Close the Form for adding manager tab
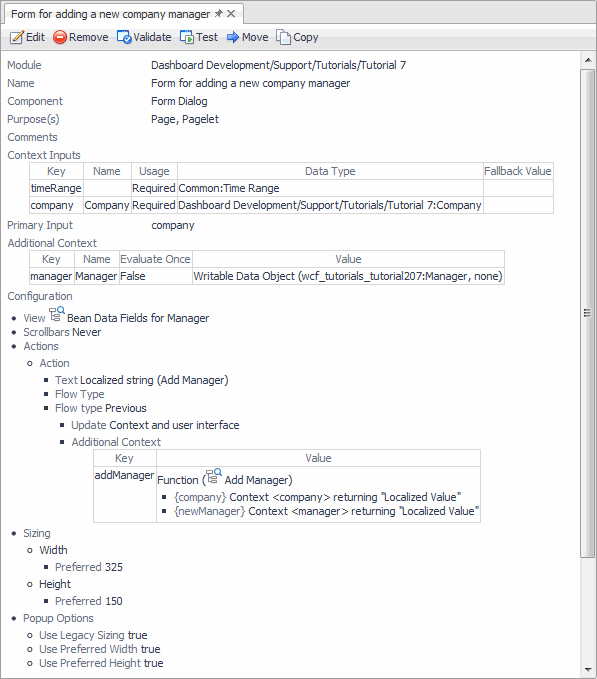The width and height of the screenshot is (597, 679). point(231,14)
